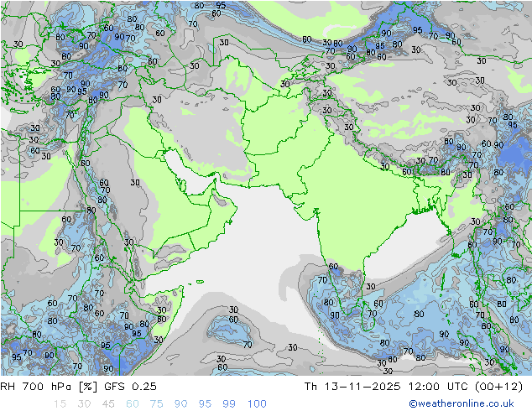532x411 pixels.
Task: Click the '(00+12)' forecast run label
Action: pos(498,386)
